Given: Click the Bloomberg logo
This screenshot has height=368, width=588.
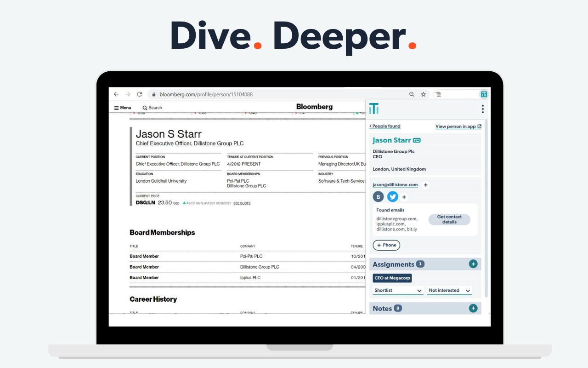Looking at the screenshot, I should pyautogui.click(x=314, y=107).
